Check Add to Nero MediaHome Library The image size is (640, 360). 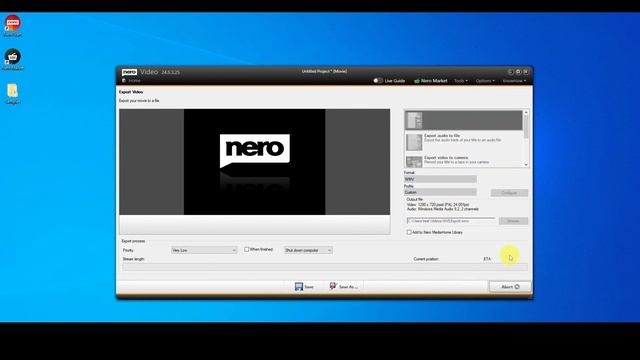tap(409, 232)
